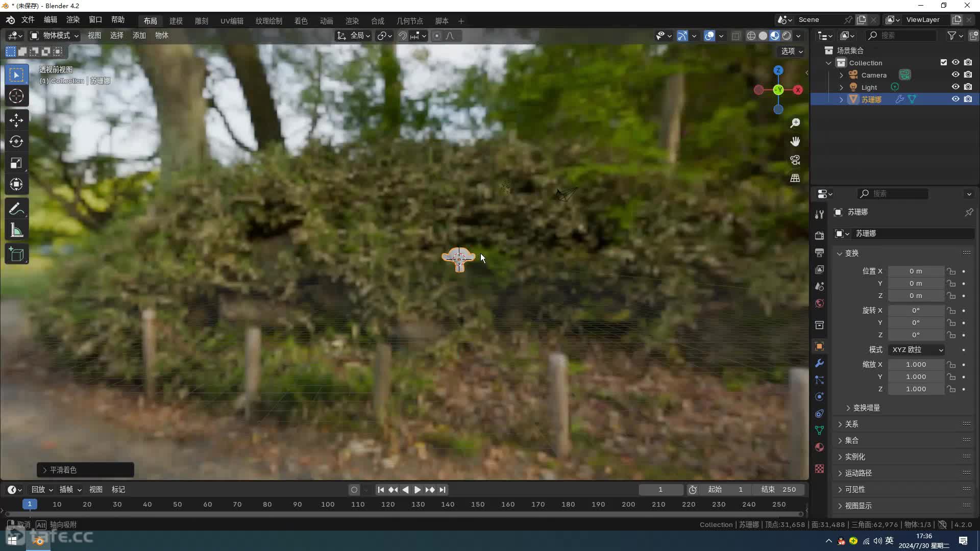This screenshot has height=551, width=980.
Task: Open the 插帧 keying popover
Action: point(70,489)
